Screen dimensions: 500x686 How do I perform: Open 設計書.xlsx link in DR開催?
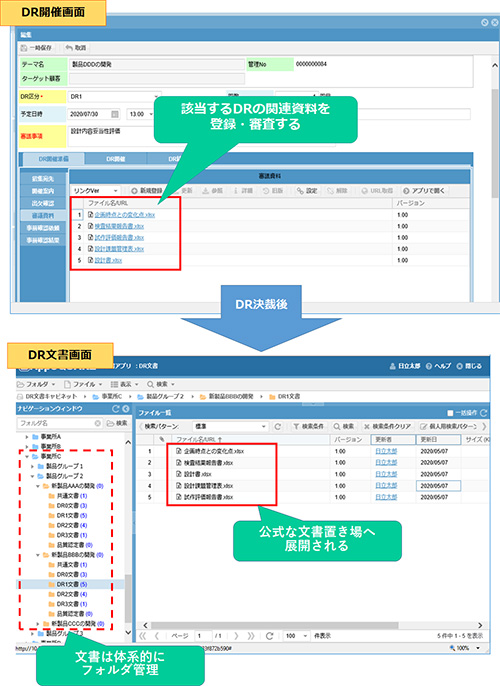(108, 260)
